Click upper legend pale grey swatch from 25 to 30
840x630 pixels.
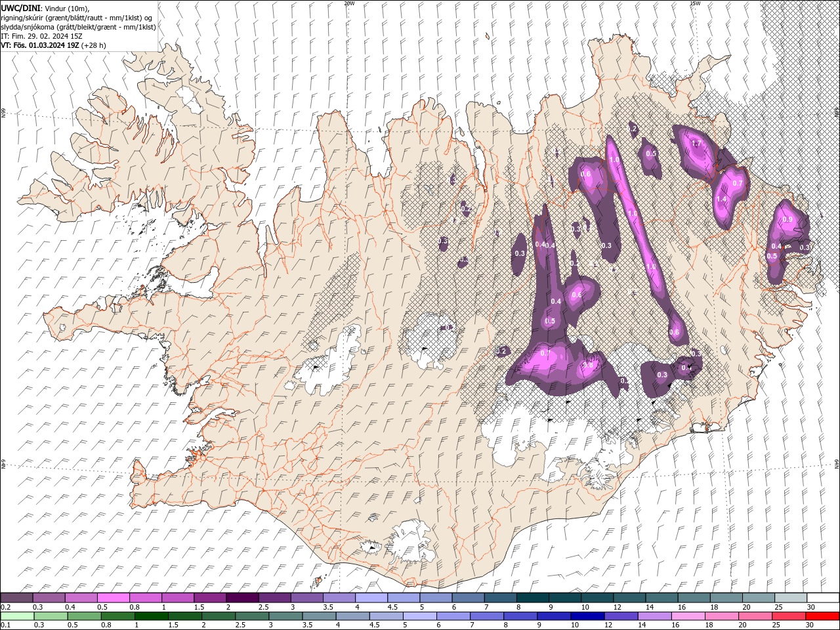click(x=790, y=598)
